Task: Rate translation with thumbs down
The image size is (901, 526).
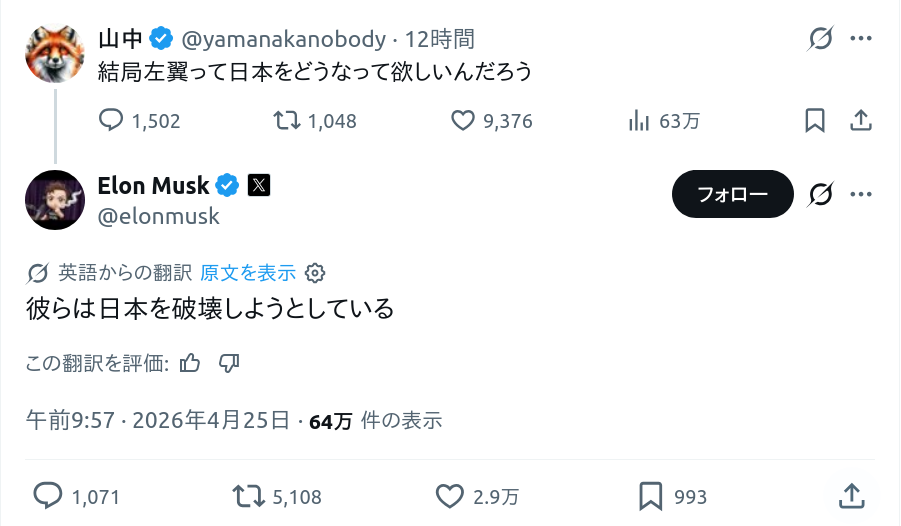Action: click(x=228, y=363)
